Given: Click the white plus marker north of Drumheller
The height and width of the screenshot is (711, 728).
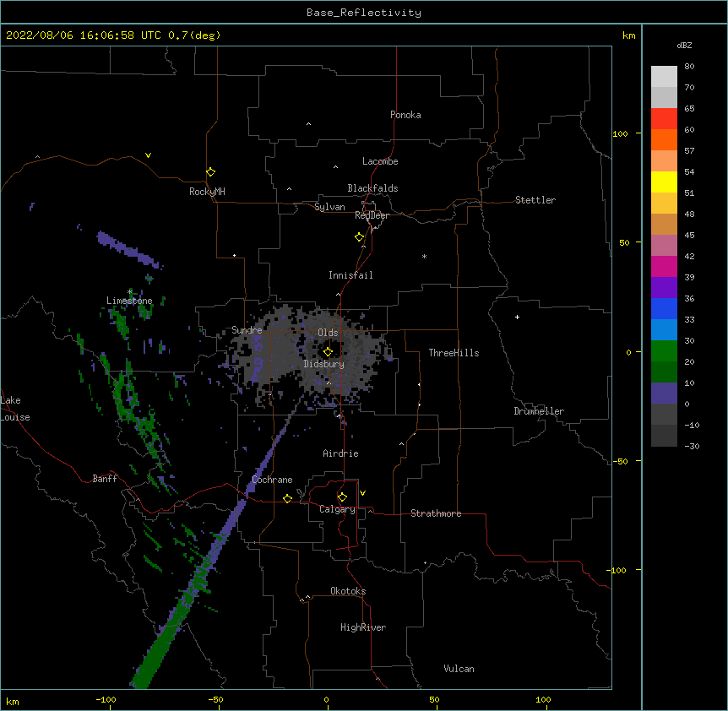Looking at the screenshot, I should pos(517,317).
